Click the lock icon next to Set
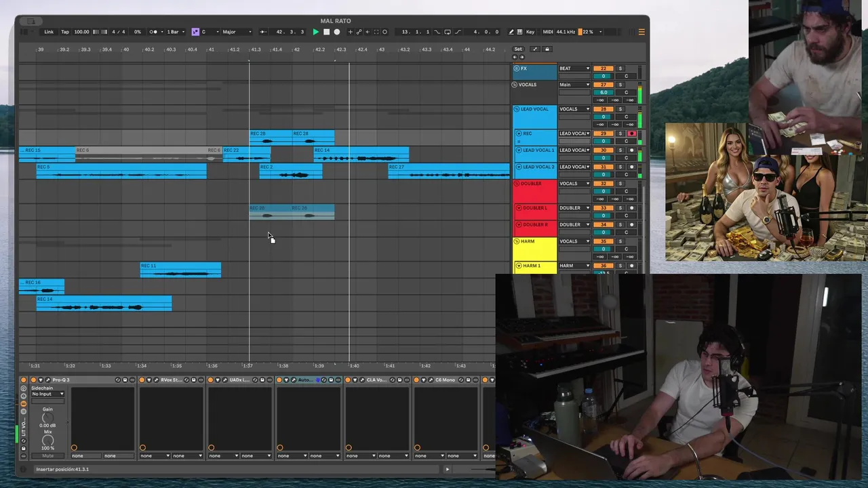Screen dimensions: 868x488 [547, 49]
